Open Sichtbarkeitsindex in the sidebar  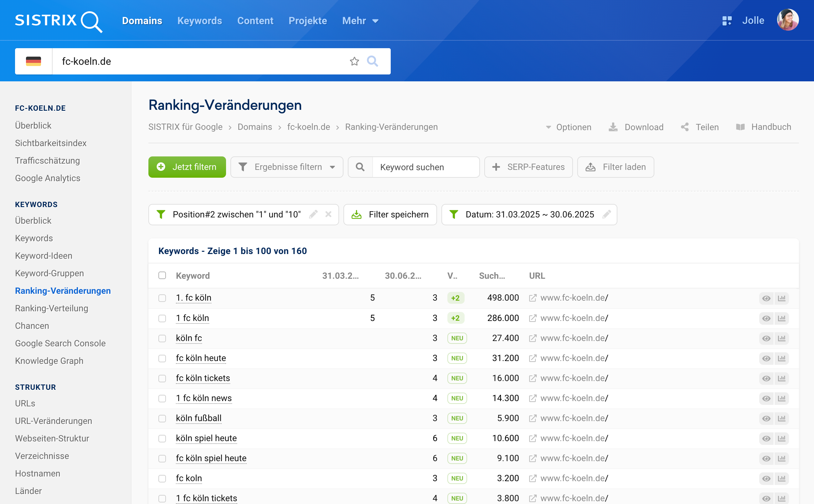(51, 143)
